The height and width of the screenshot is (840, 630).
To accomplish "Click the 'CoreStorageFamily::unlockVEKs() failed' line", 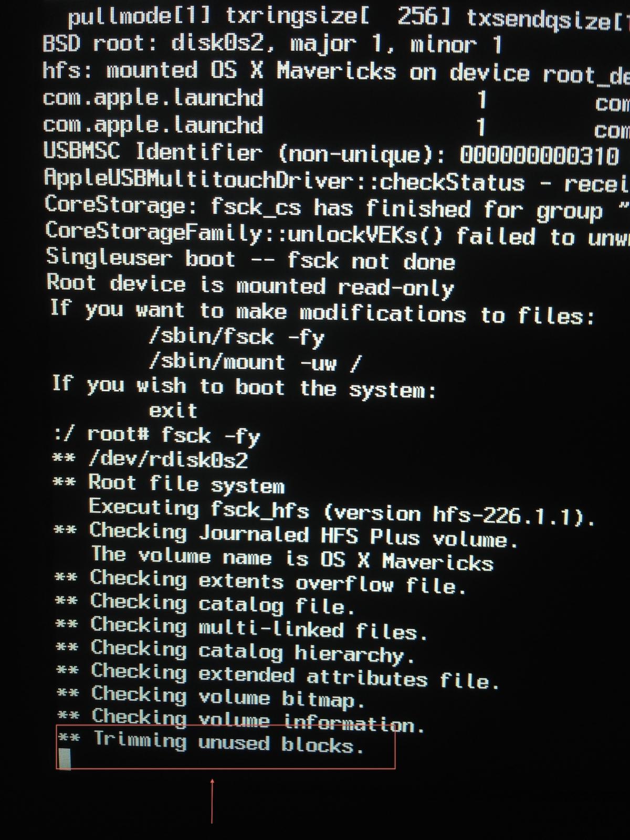I will click(x=337, y=234).
